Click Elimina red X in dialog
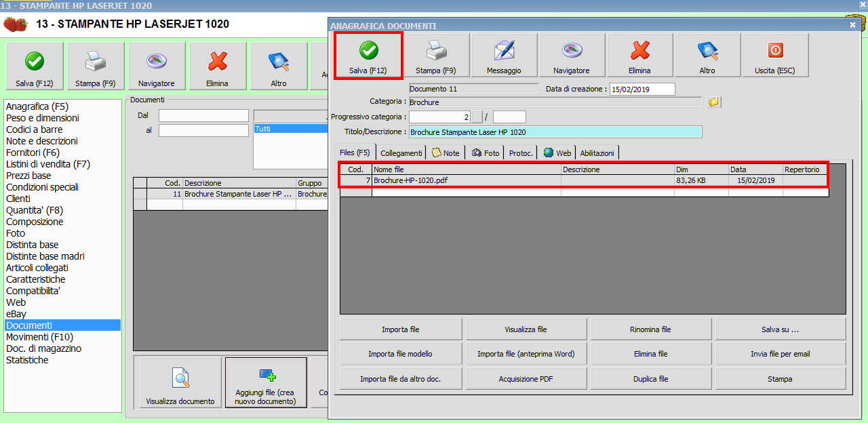Screen dimensions: 868x423 (639, 56)
